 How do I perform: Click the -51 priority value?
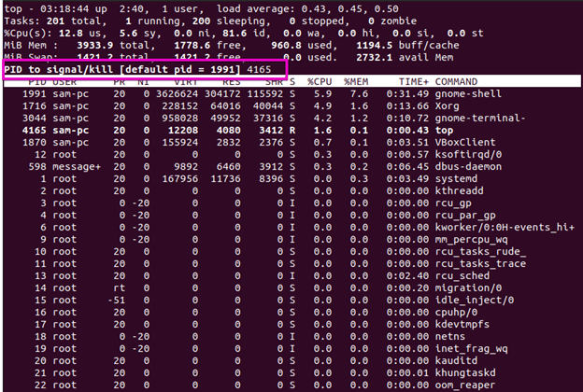point(117,301)
